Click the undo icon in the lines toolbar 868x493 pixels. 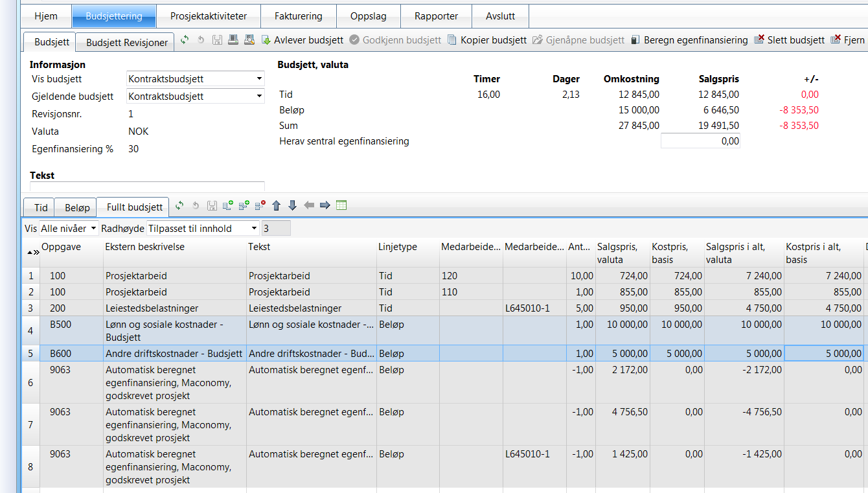point(196,205)
